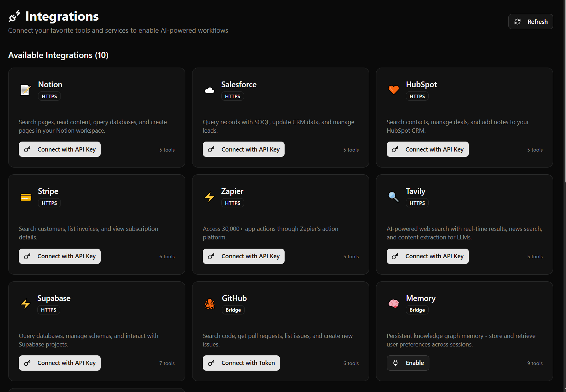Click the GitHub search code description
Screen dimensions: 566x392
point(277,340)
